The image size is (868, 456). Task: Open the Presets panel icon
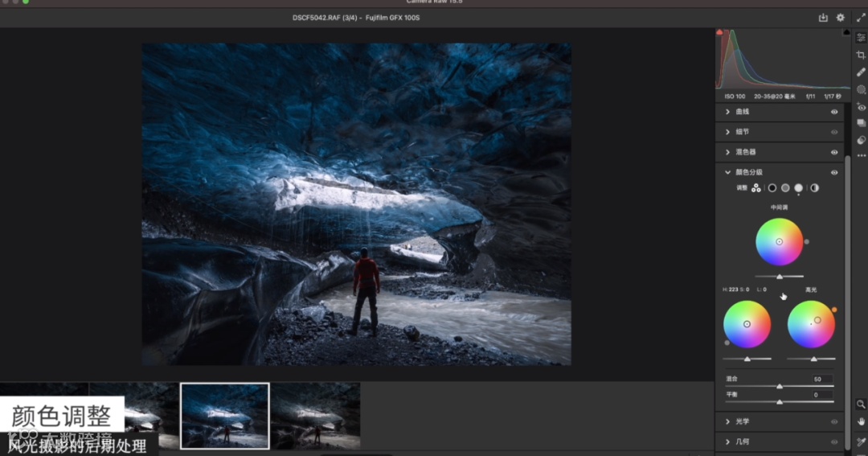click(861, 140)
